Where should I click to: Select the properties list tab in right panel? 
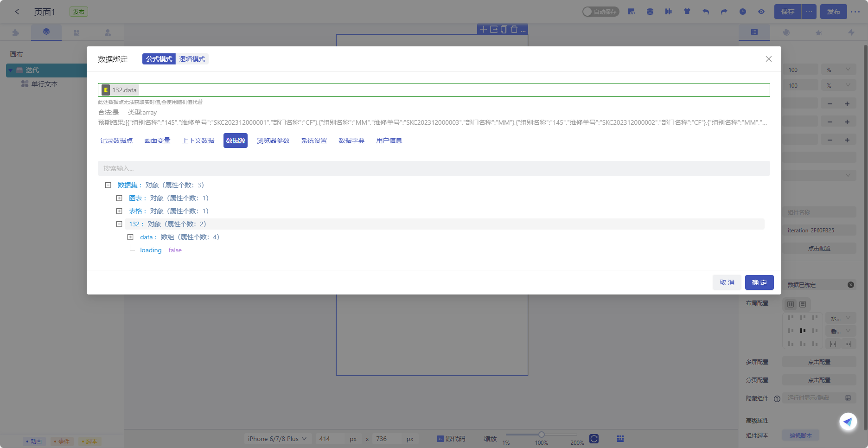(754, 32)
